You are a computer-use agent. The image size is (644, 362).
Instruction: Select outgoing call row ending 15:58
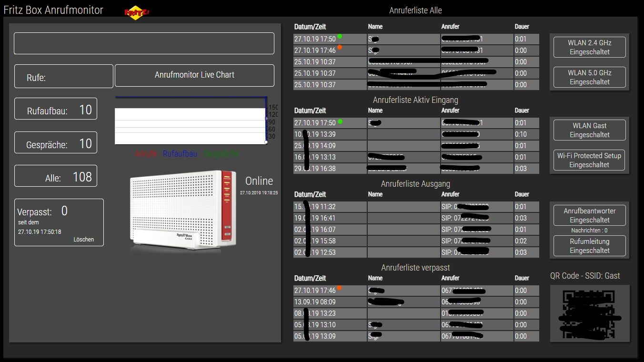point(416,241)
